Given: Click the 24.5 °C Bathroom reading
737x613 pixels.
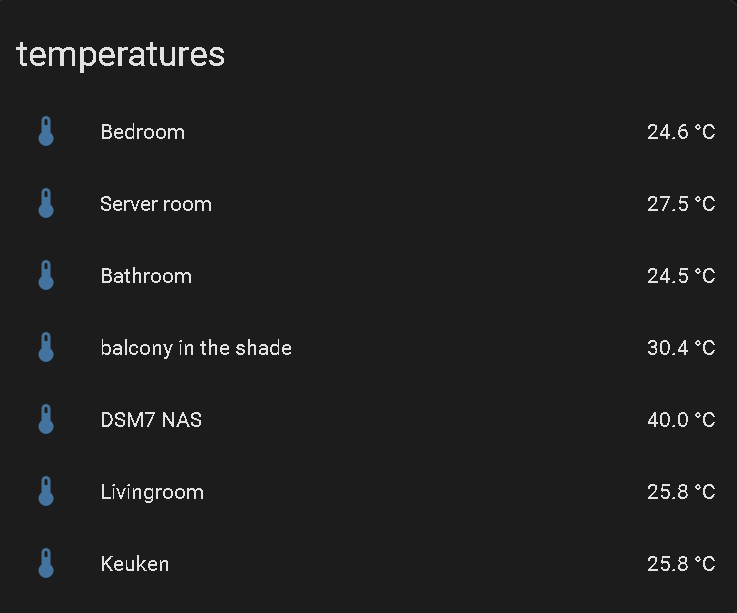Looking at the screenshot, I should click(681, 276).
